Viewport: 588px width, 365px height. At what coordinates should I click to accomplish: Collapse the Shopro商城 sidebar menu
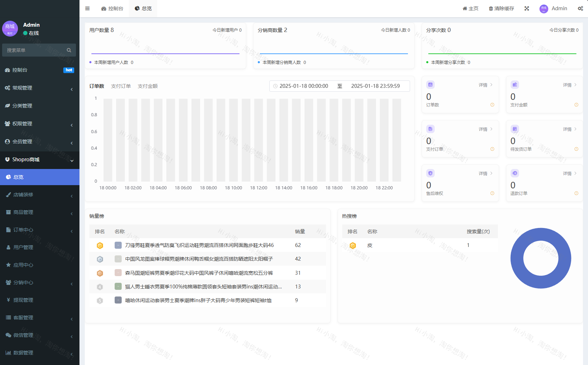coord(40,159)
